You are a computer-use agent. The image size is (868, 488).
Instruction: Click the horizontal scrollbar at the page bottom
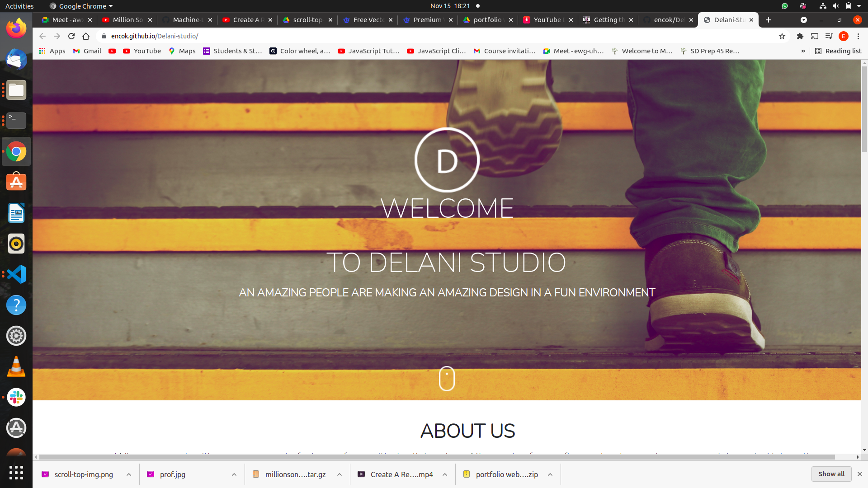click(x=437, y=457)
